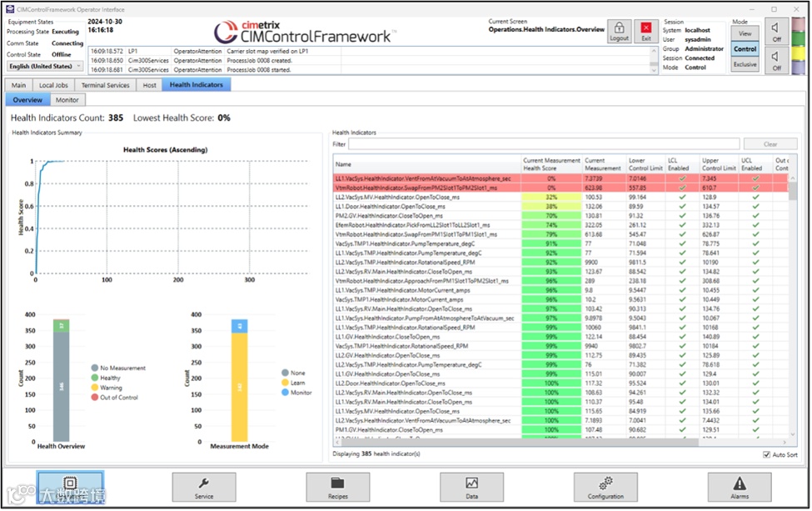Image resolution: width=812 pixels, height=511 pixels.
Task: Click the table vertical scrollbar thumb
Action: point(792,191)
